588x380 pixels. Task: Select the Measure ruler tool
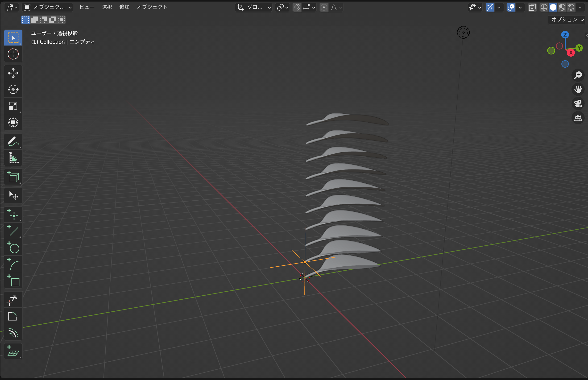click(x=13, y=158)
